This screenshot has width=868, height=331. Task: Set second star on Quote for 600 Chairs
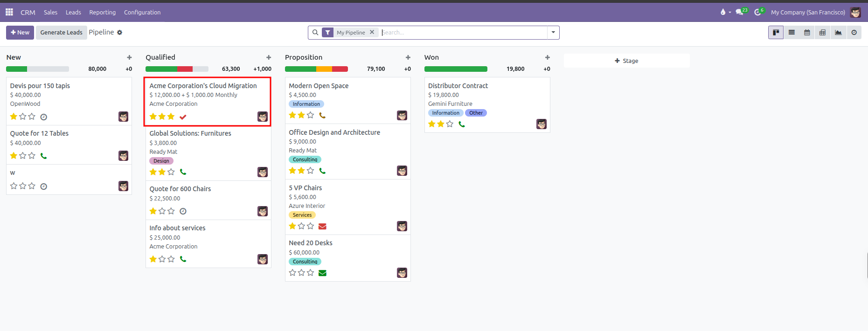click(x=162, y=211)
